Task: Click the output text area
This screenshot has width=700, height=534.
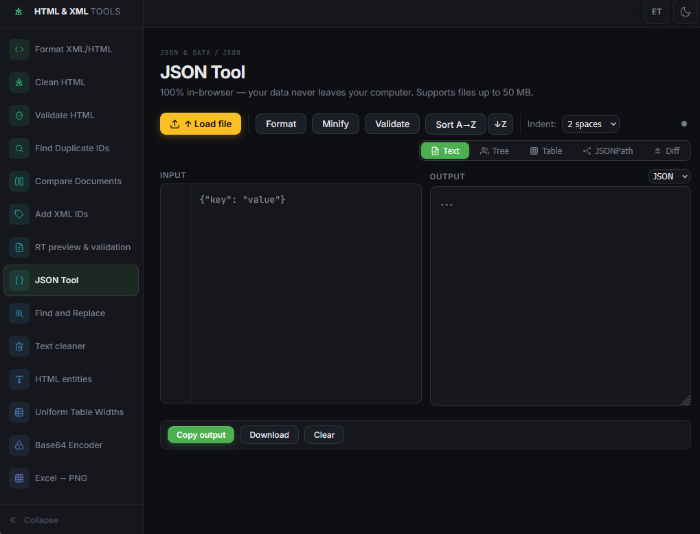Action: 560,296
